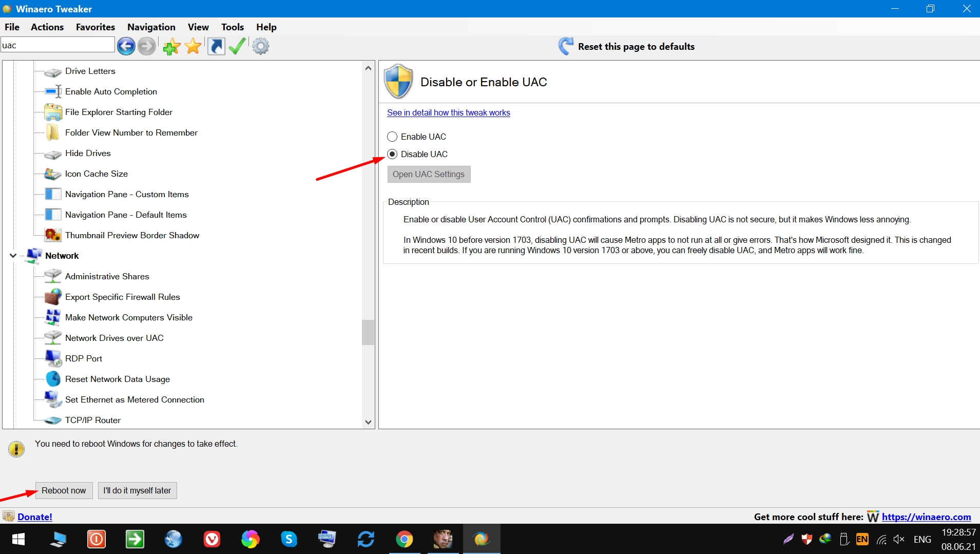Select Navigation Pane - Custom Items
The height and width of the screenshot is (554, 980).
127,194
